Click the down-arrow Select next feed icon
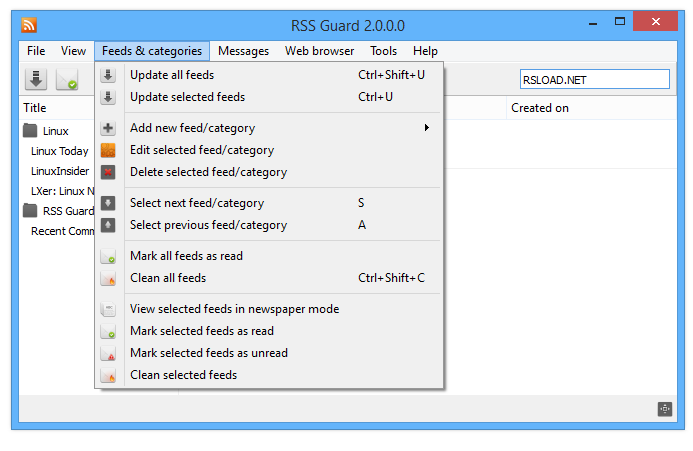The height and width of the screenshot is (451, 693). pyautogui.click(x=108, y=203)
